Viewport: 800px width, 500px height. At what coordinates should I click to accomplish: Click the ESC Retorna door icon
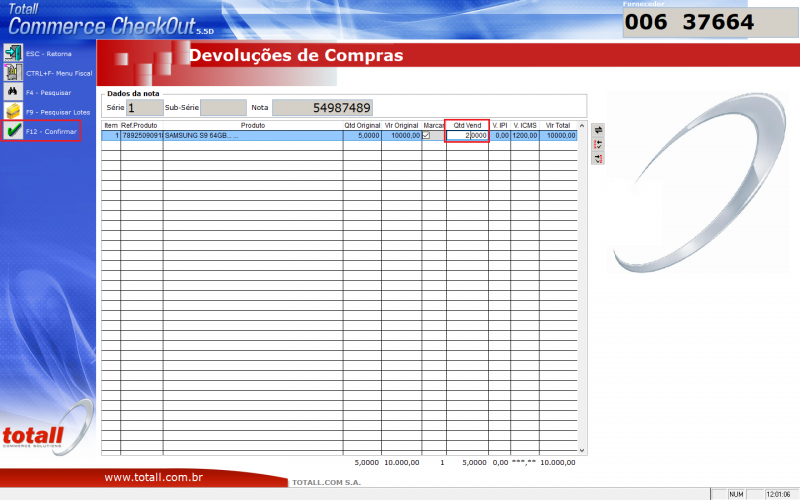point(13,52)
